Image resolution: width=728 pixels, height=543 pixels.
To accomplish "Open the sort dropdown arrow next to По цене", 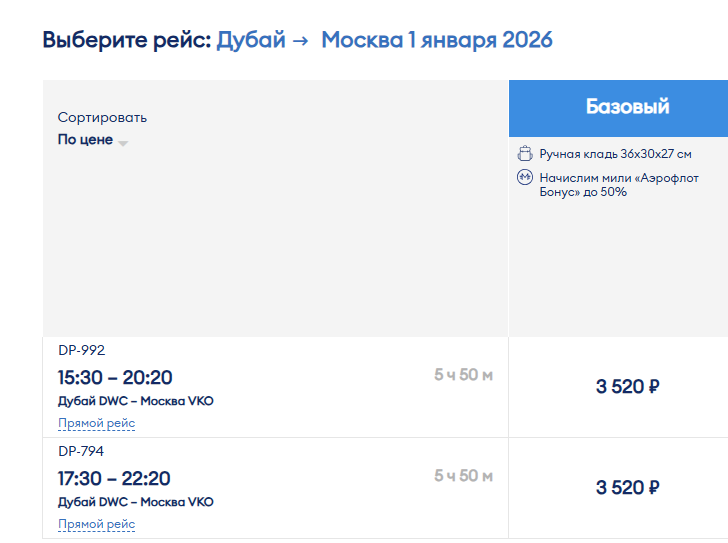I will pos(123,143).
